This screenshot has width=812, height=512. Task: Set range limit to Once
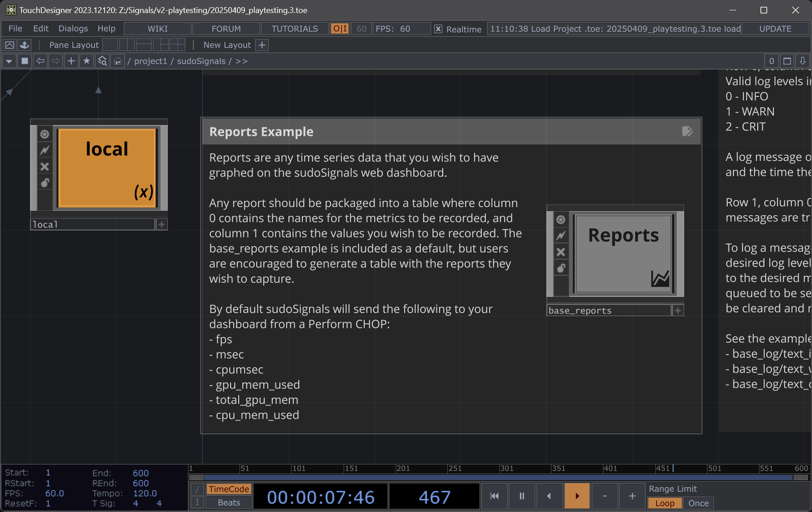pos(698,503)
